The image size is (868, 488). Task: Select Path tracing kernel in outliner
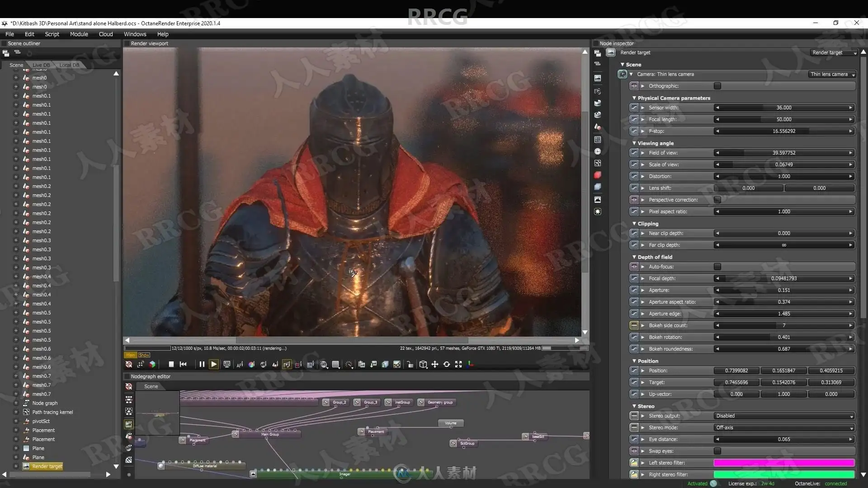52,412
